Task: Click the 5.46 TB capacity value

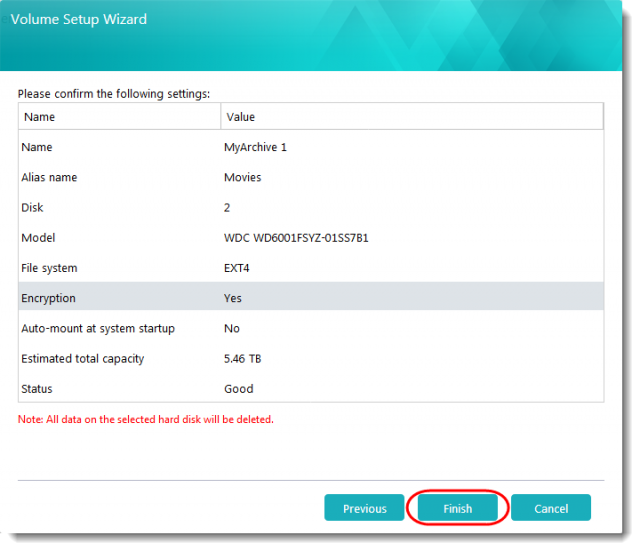Action: [x=243, y=358]
